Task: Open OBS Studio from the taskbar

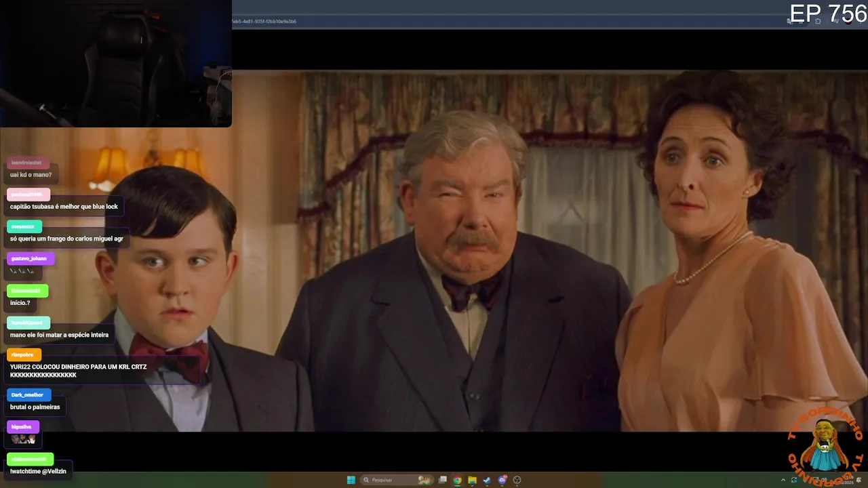Action: pos(517,480)
